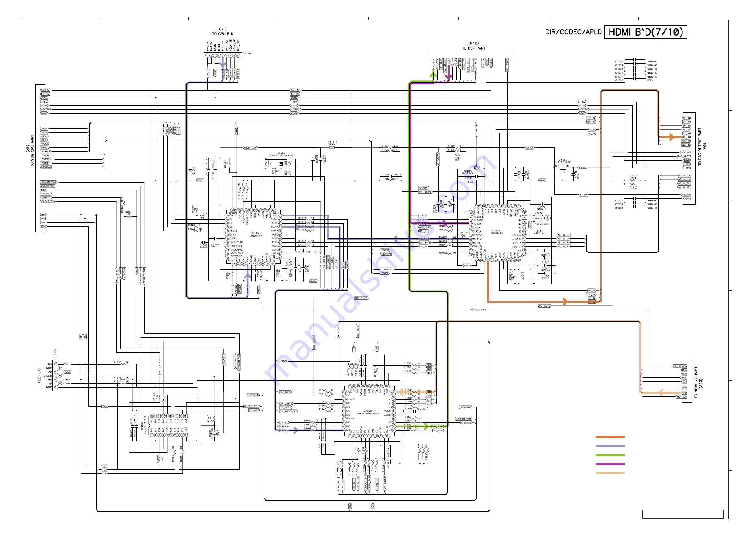Image resolution: width=756 pixels, height=535 pixels.
Task: Click the FL/FR net label near IC1026
Action: [422, 223]
